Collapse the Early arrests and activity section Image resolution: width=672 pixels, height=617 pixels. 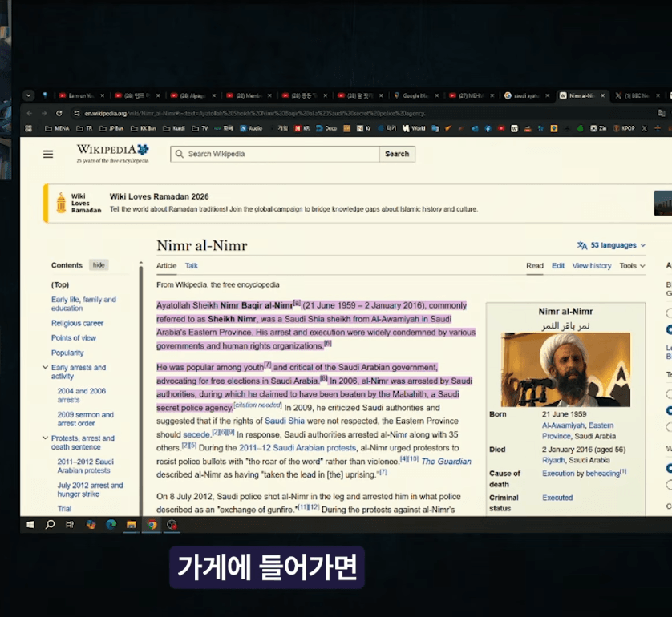click(x=45, y=367)
